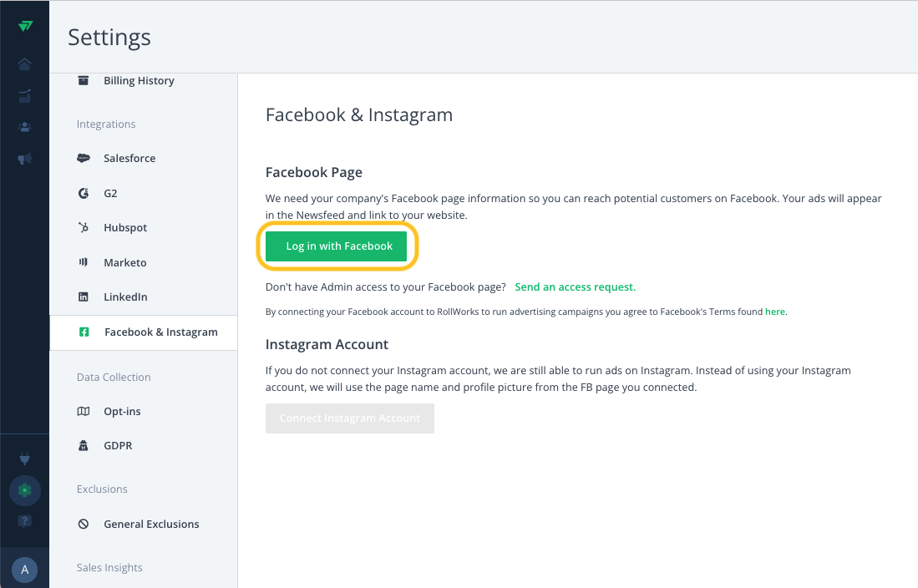Open the help question mark icon
918x588 pixels.
click(24, 521)
